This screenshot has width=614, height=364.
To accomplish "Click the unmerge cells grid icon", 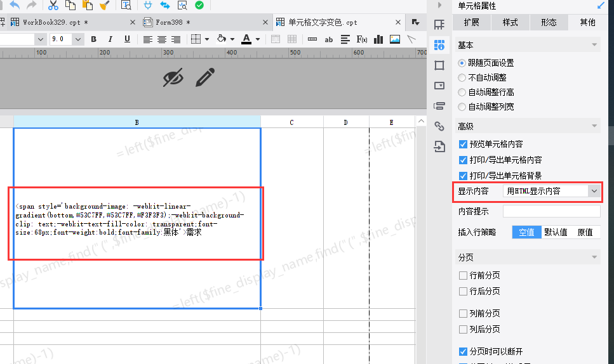I will (292, 39).
